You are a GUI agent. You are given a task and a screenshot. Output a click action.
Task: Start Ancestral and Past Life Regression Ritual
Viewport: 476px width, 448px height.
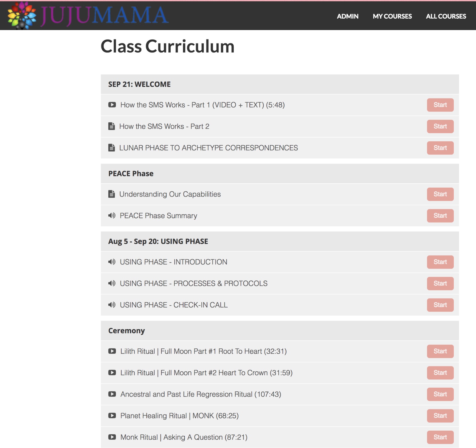pos(440,394)
